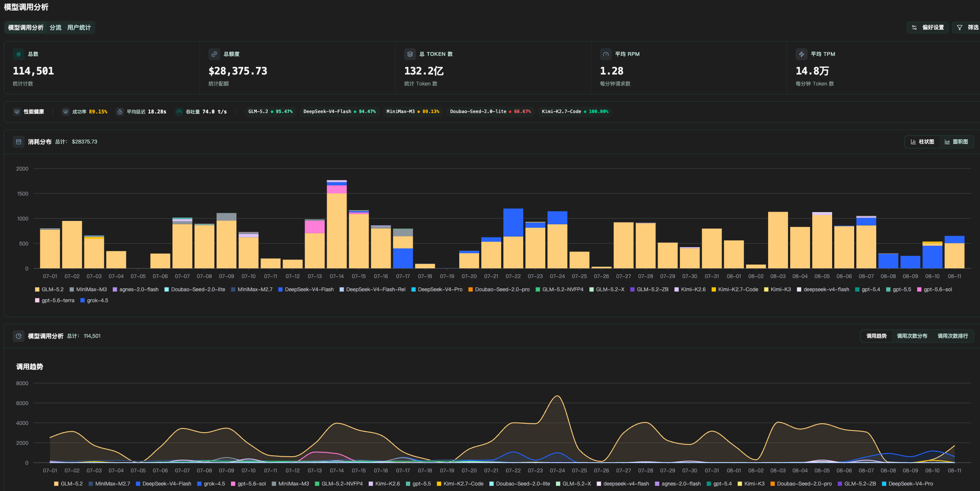Click the area chart icon in 面积图

click(x=947, y=142)
